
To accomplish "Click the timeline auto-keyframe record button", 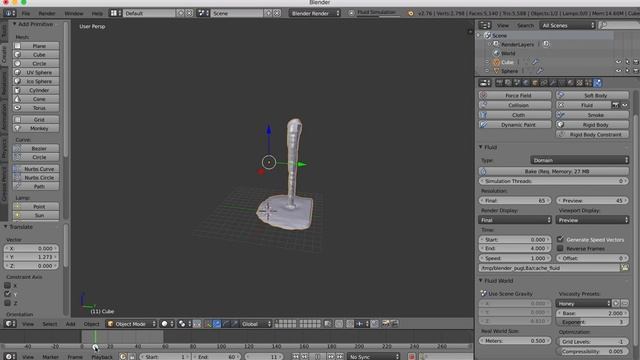I will coord(411,356).
